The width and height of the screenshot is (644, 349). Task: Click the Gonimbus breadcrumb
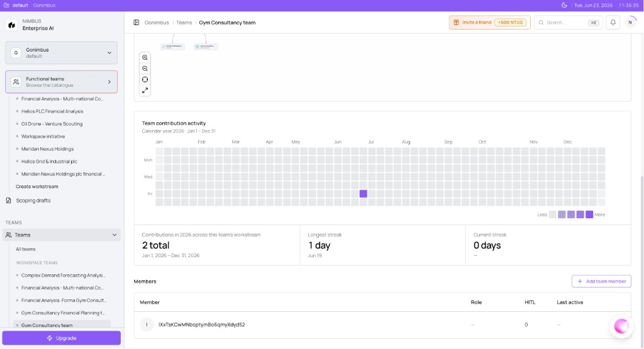tap(157, 23)
